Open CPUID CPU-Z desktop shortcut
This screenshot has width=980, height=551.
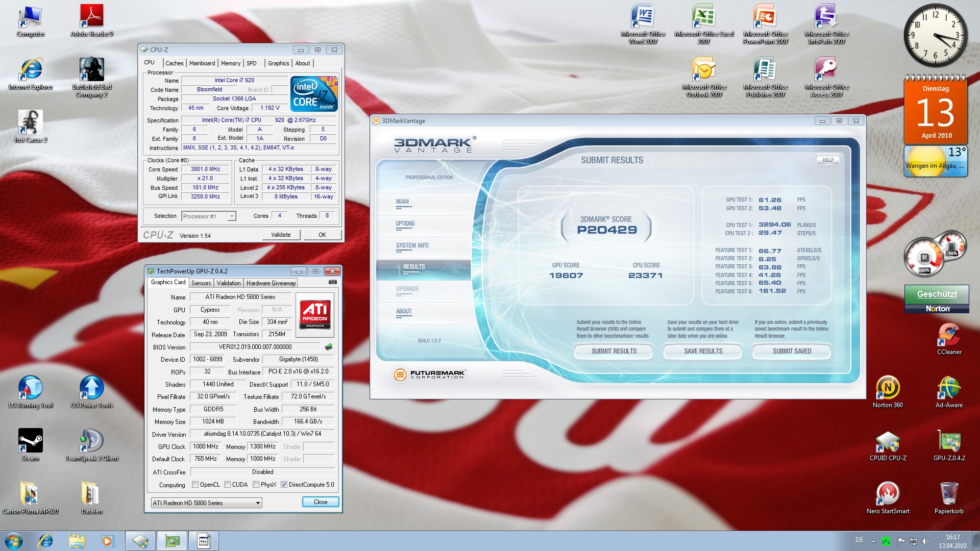888,445
